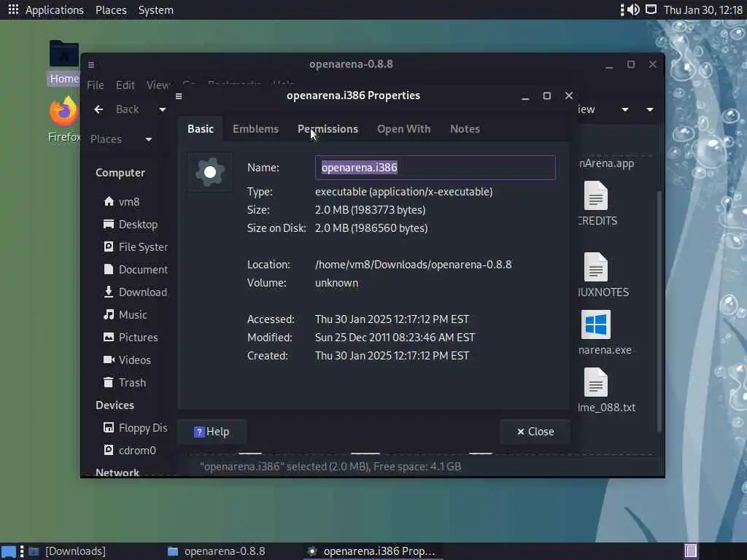Click the Type value executable text
The height and width of the screenshot is (560, 747).
click(x=404, y=192)
